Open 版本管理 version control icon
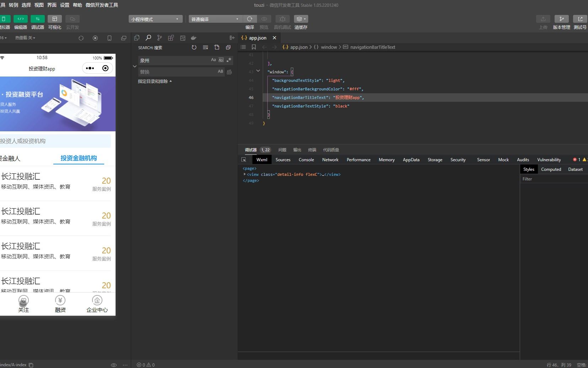This screenshot has height=368, width=588. coord(561,19)
